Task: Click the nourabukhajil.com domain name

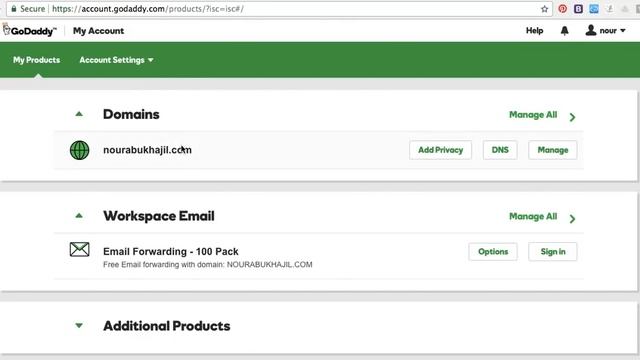Action: pos(147,150)
